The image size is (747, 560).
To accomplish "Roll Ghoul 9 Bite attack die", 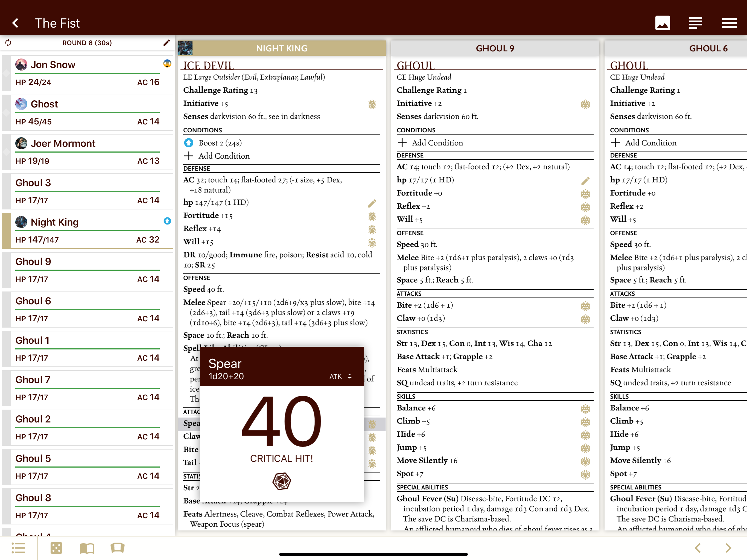I will 585,306.
